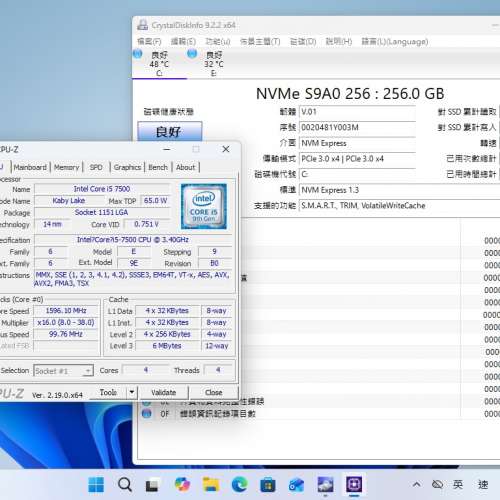Click the NVM Express 1.3 standard field
This screenshot has height=500, width=500.
(400, 190)
